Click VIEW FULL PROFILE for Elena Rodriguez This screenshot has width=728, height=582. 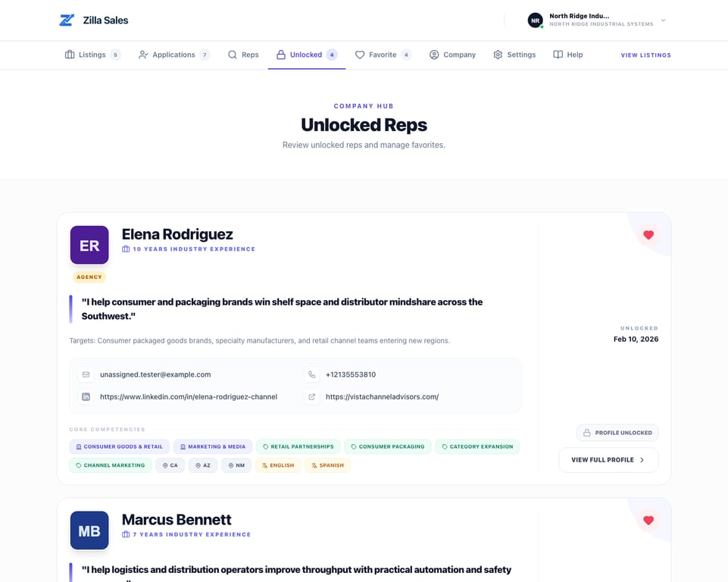(x=608, y=460)
